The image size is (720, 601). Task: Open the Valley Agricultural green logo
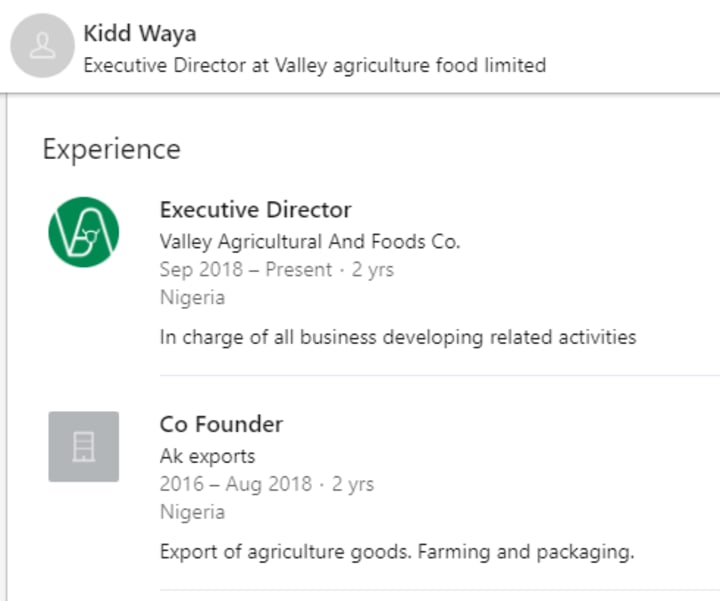click(x=83, y=232)
